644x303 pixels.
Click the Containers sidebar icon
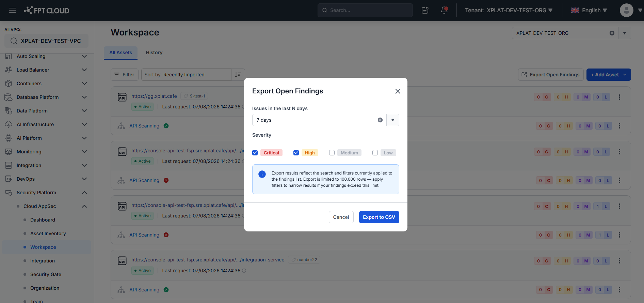pos(9,84)
